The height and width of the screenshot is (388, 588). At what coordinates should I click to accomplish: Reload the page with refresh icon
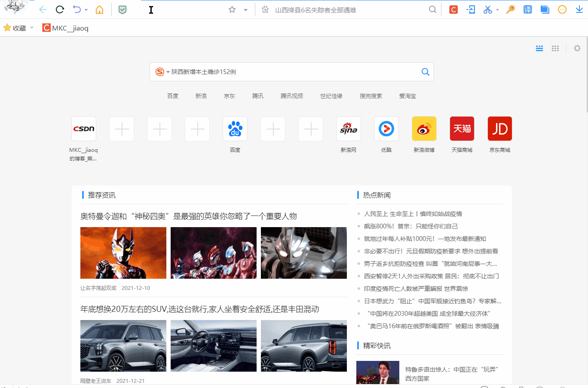60,9
